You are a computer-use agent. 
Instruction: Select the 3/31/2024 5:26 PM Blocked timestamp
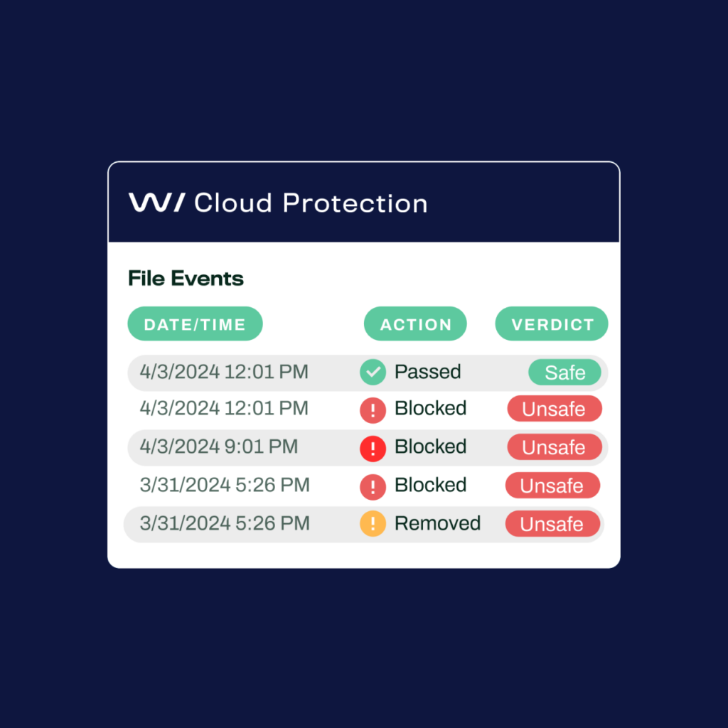point(225,485)
